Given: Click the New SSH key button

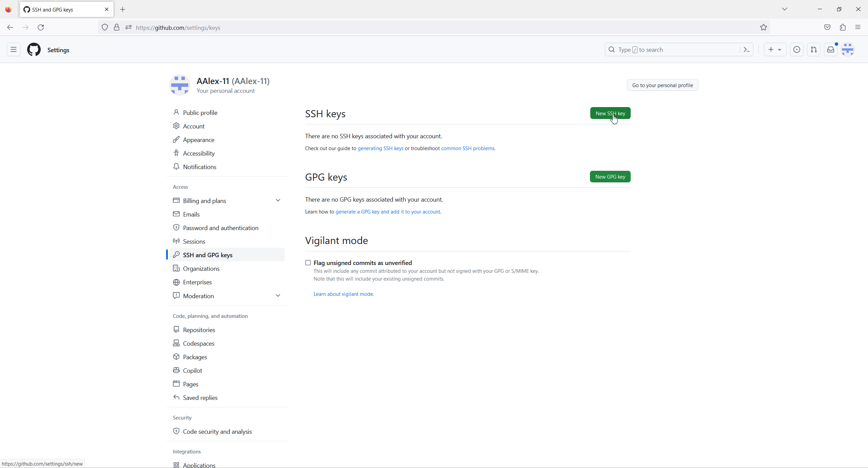Looking at the screenshot, I should pyautogui.click(x=610, y=113).
